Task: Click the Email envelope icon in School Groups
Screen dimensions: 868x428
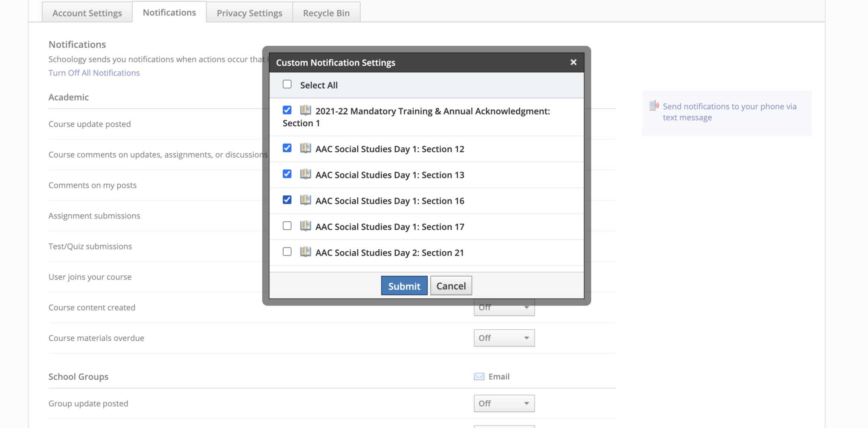Action: point(479,377)
